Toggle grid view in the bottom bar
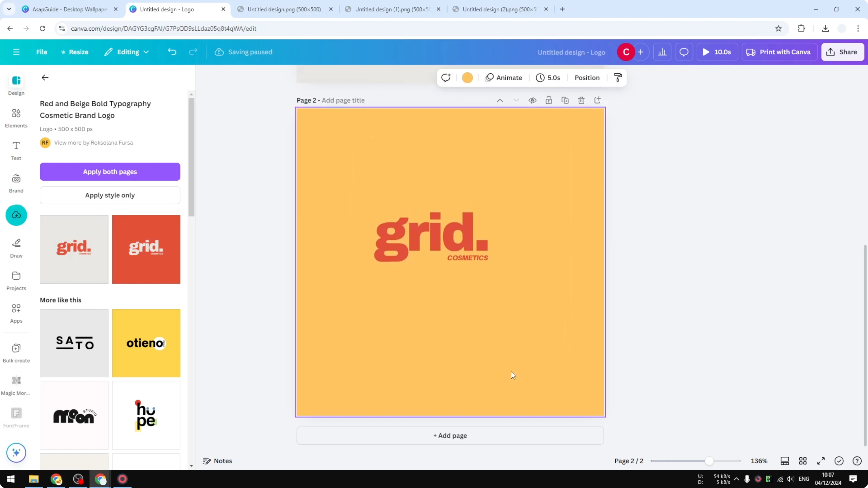This screenshot has width=868, height=488. [803, 461]
